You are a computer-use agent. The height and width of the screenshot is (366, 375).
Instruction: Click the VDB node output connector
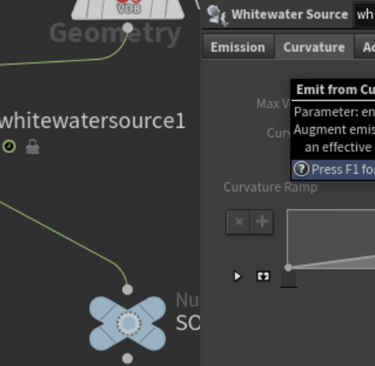tap(128, 28)
